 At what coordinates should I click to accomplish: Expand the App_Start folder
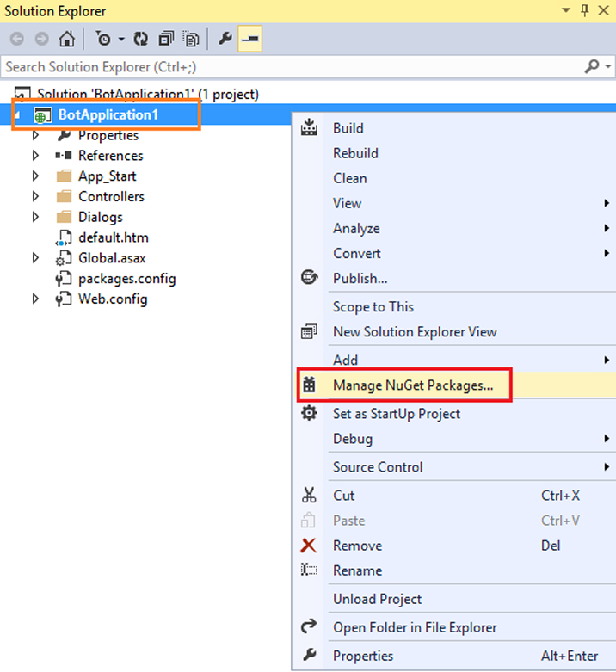[x=35, y=176]
